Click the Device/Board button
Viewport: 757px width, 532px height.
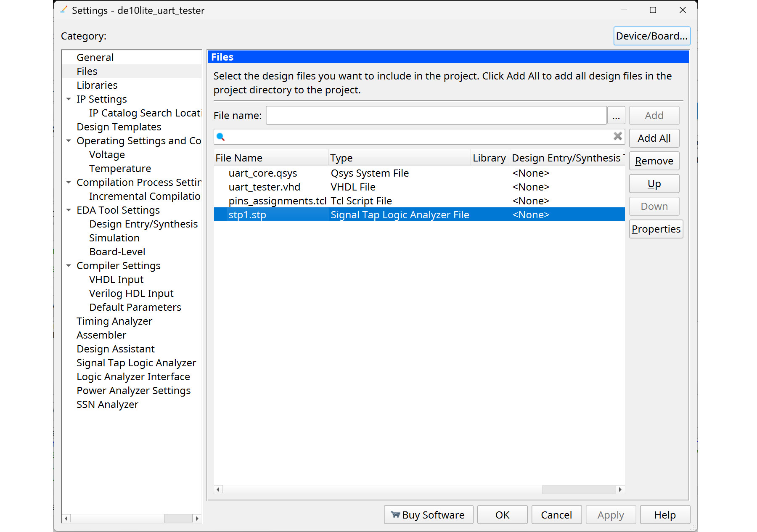click(651, 36)
